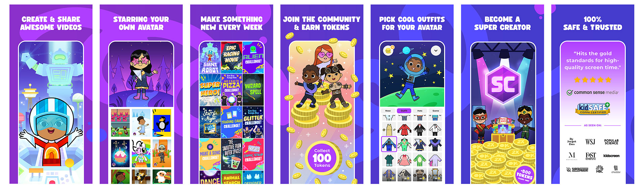The height and width of the screenshot is (190, 644).
Task: Tap the penguin video thumbnail
Action: 162,123
